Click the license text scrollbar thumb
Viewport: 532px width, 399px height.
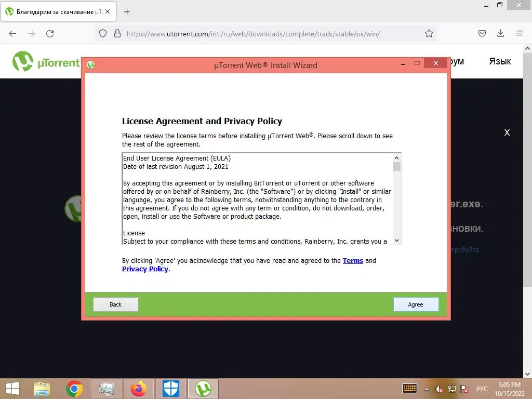point(396,167)
